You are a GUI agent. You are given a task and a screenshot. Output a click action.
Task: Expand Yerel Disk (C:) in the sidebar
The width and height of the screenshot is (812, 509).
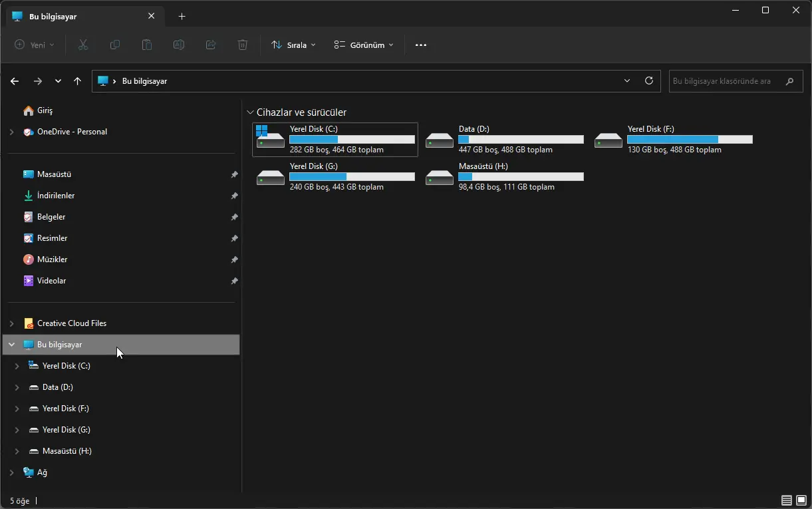click(x=16, y=365)
